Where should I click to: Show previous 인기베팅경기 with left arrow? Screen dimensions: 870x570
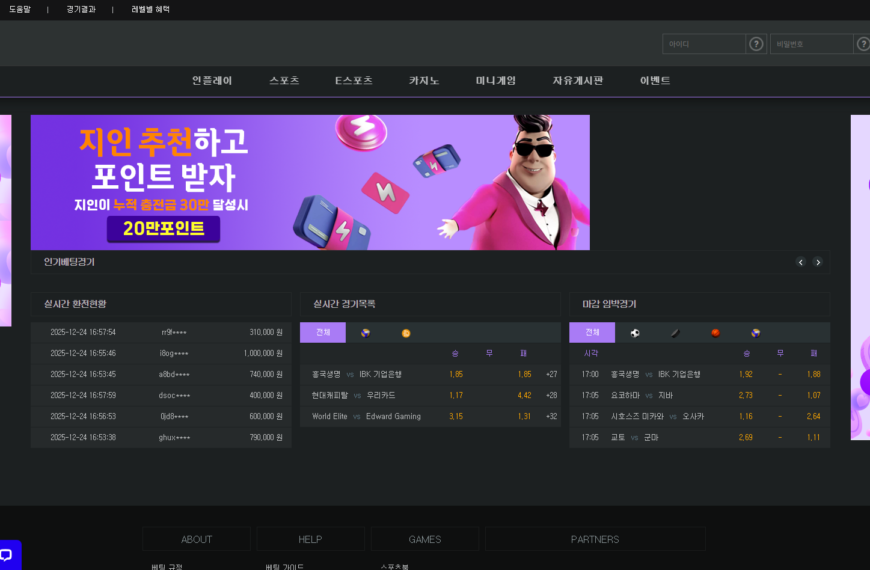pos(801,262)
